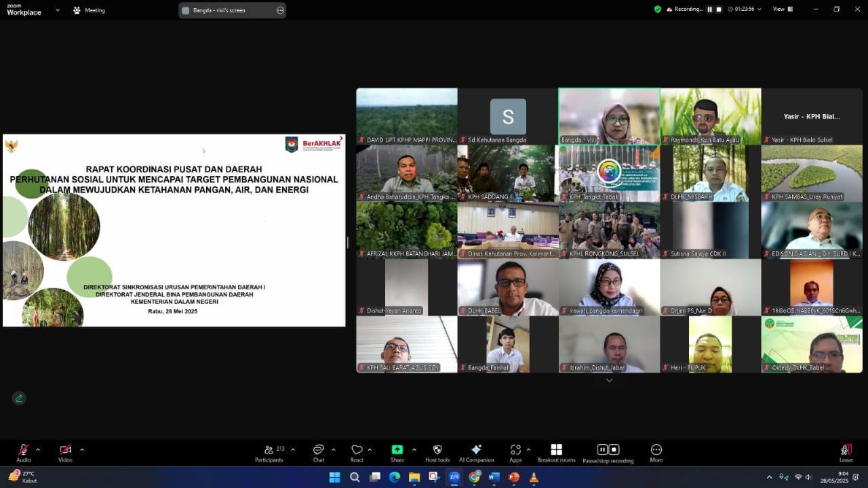The height and width of the screenshot is (488, 868).
Task: Expand the audio options arrow next to Audio
Action: pyautogui.click(x=38, y=449)
